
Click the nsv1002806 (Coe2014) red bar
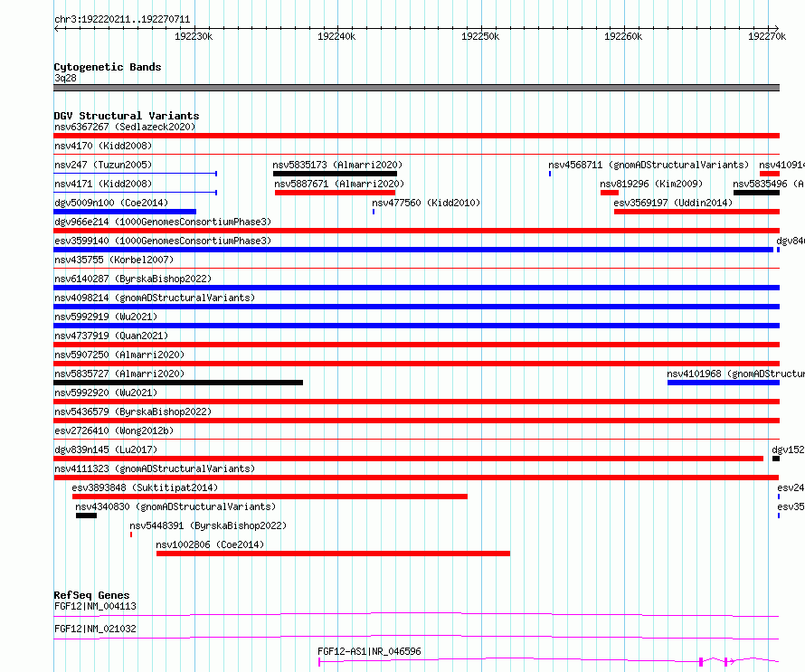pyautogui.click(x=333, y=554)
